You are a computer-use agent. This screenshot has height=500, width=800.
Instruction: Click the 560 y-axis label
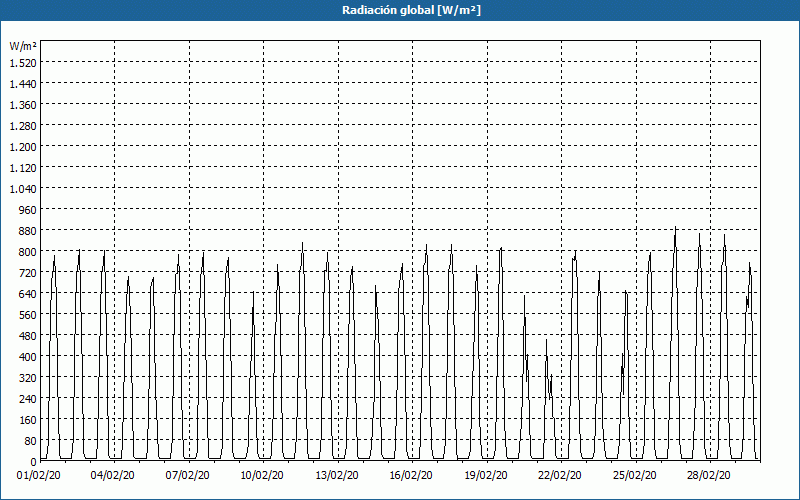pyautogui.click(x=28, y=315)
